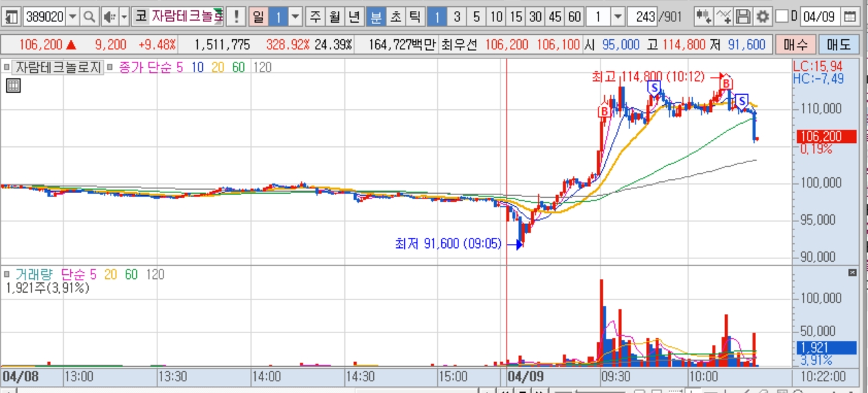The height and width of the screenshot is (393, 868).
Task: Open chart settings gear icon
Action: pos(762,16)
